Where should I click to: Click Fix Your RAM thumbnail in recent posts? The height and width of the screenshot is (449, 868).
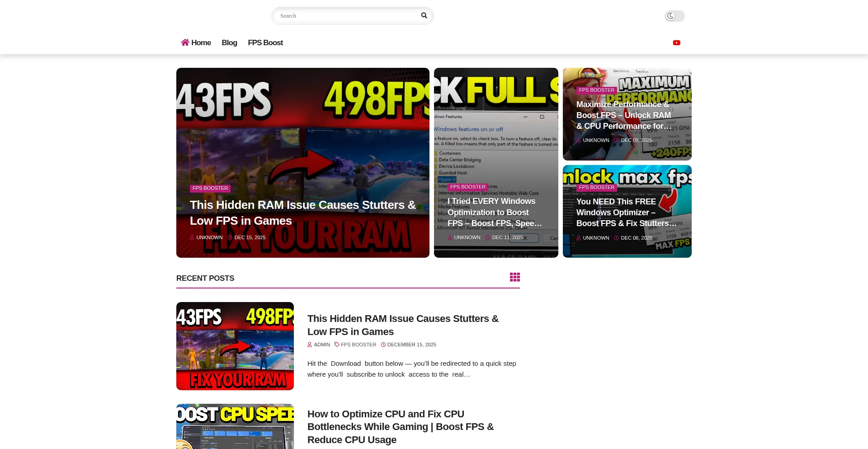235,346
